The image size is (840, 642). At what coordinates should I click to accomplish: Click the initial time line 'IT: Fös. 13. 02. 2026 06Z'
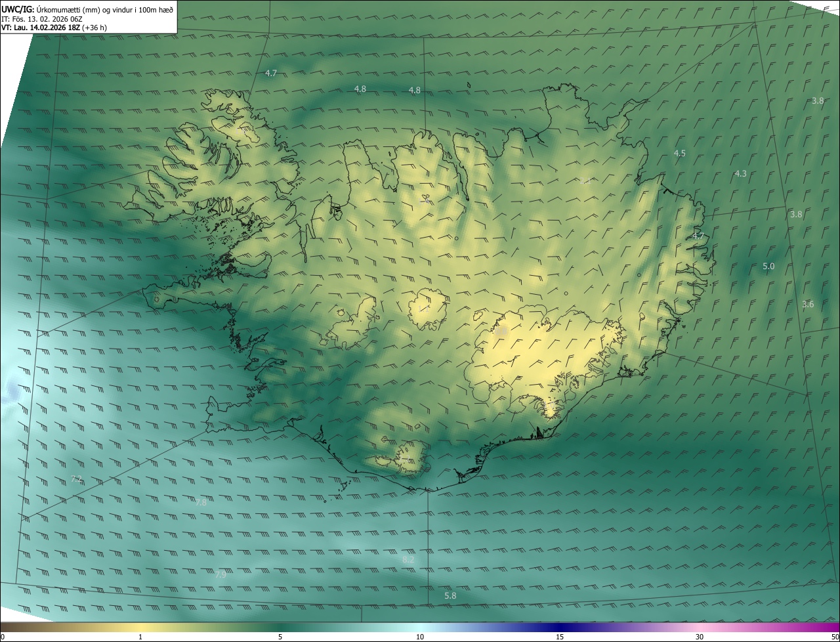pos(42,19)
